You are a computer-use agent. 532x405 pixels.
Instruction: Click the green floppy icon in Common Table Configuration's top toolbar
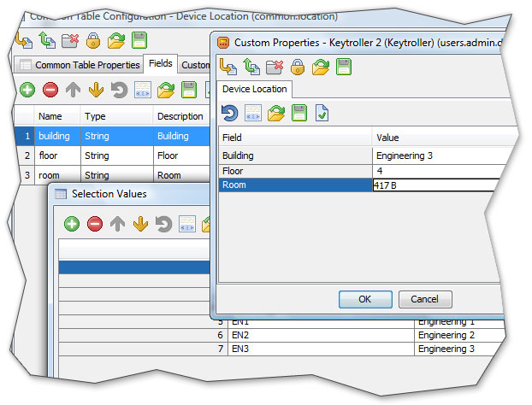[x=139, y=41]
